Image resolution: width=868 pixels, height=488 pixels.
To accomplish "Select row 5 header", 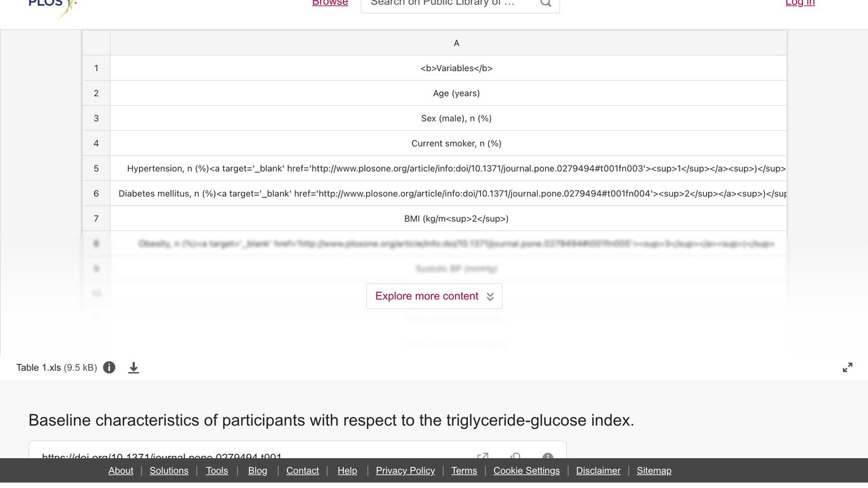I will tap(96, 168).
